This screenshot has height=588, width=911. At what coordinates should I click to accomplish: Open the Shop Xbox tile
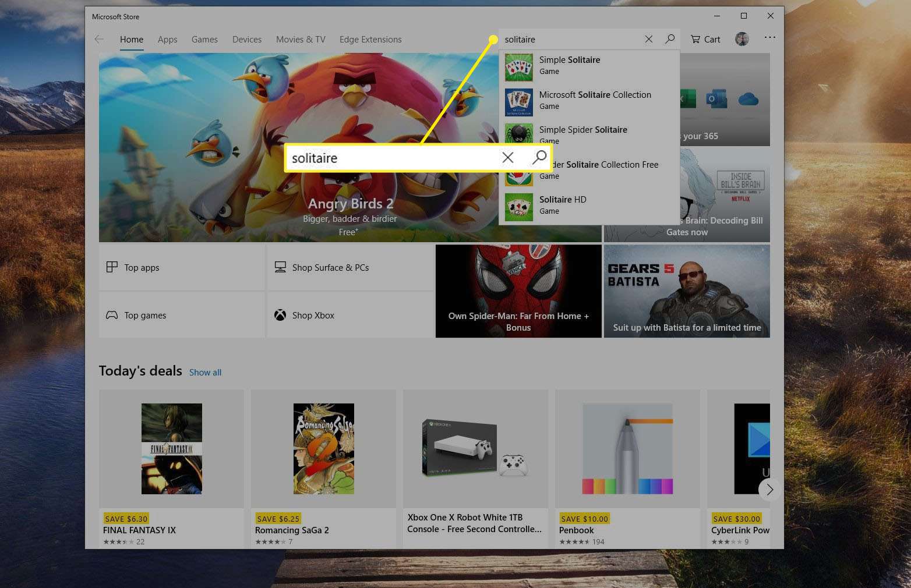(x=350, y=315)
